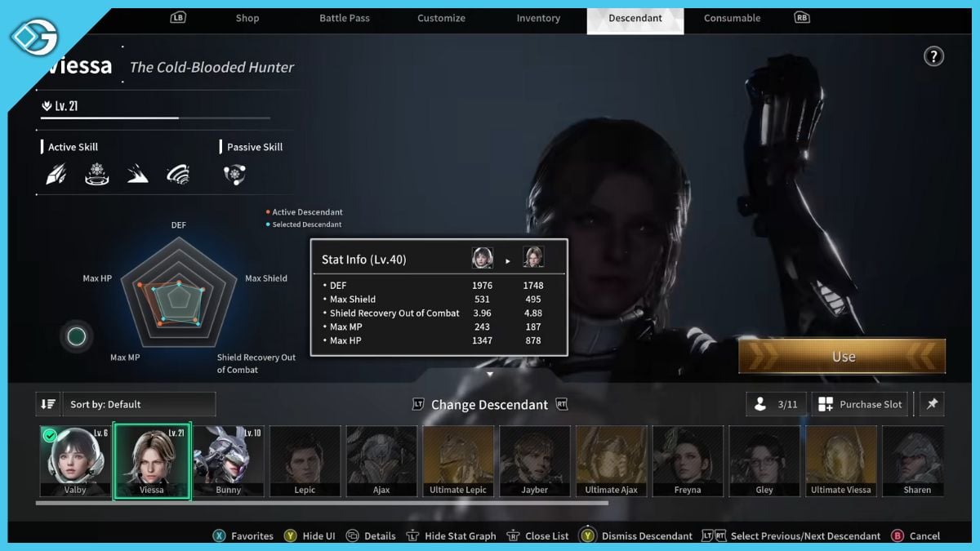This screenshot has height=551, width=980.
Task: Click the Max HP label on the radar chart
Action: (x=97, y=278)
